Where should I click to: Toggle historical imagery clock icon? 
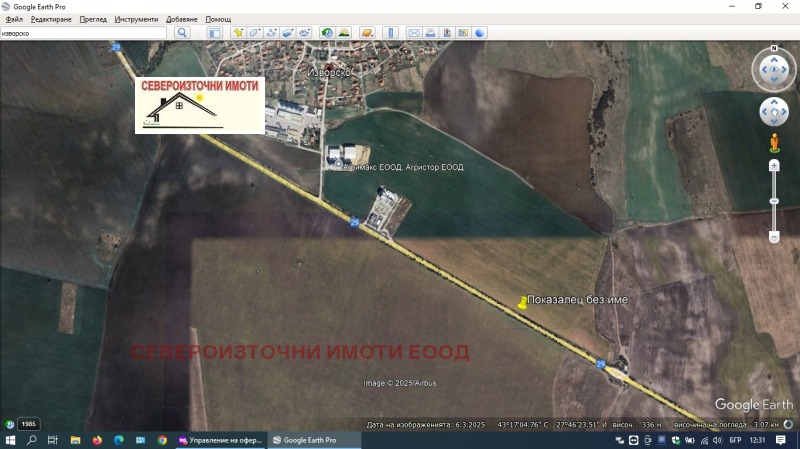point(327,33)
